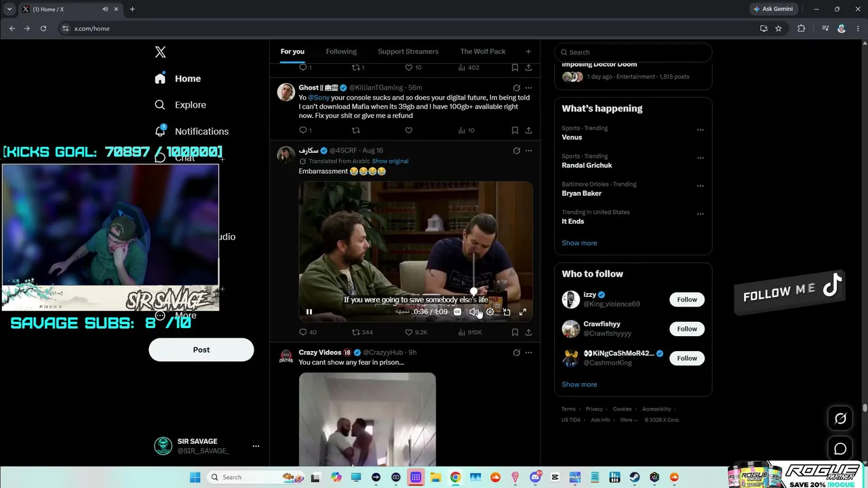The image size is (868, 488).
Task: Click the video volume slider handle
Action: pyautogui.click(x=473, y=292)
